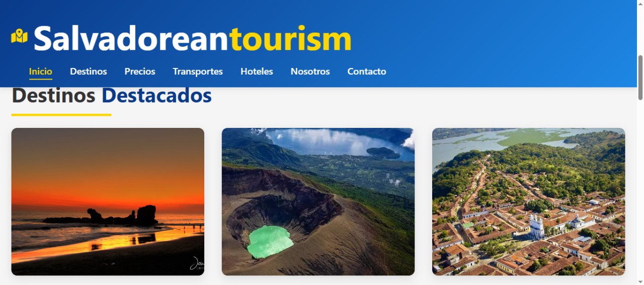
Task: Open the sunset beach destination photo
Action: tap(108, 201)
